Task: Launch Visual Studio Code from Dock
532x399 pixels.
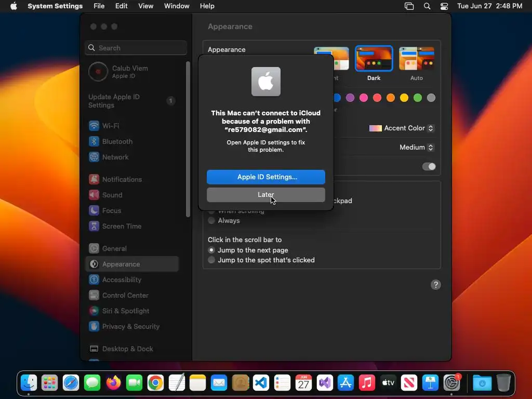Action: tap(261, 383)
